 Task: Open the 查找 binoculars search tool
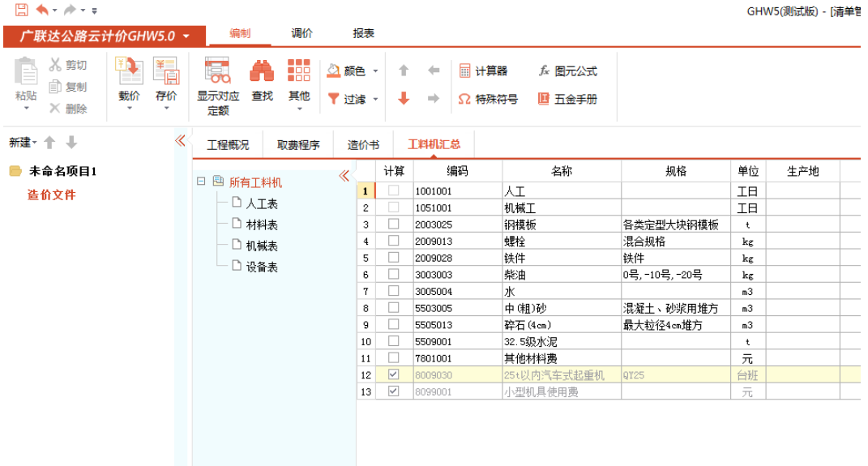262,72
